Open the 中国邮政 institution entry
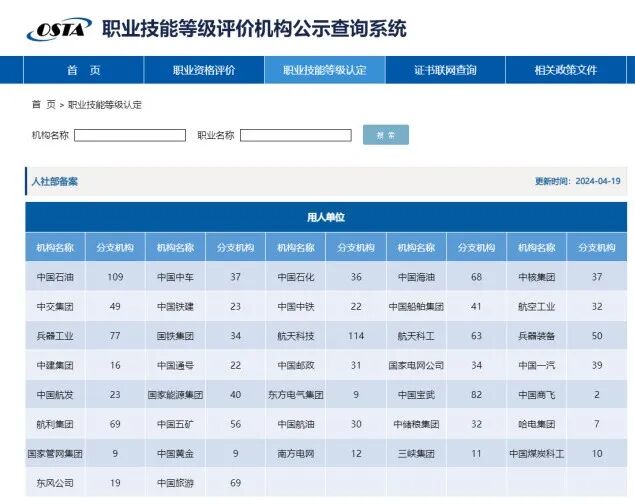 pyautogui.click(x=296, y=366)
